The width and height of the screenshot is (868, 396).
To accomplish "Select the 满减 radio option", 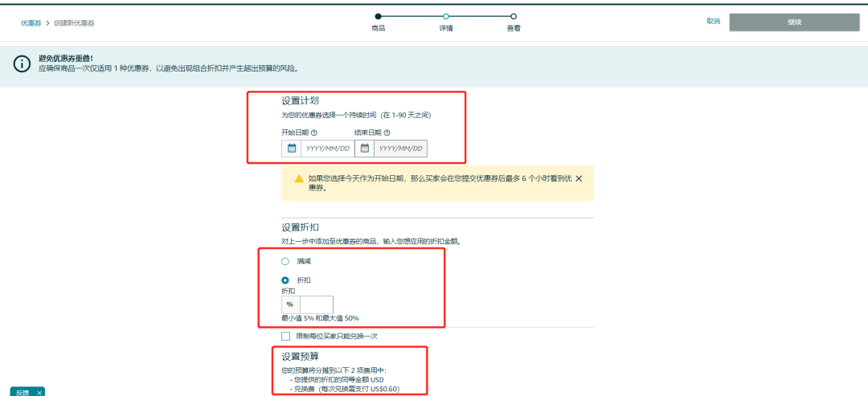I will click(x=285, y=261).
